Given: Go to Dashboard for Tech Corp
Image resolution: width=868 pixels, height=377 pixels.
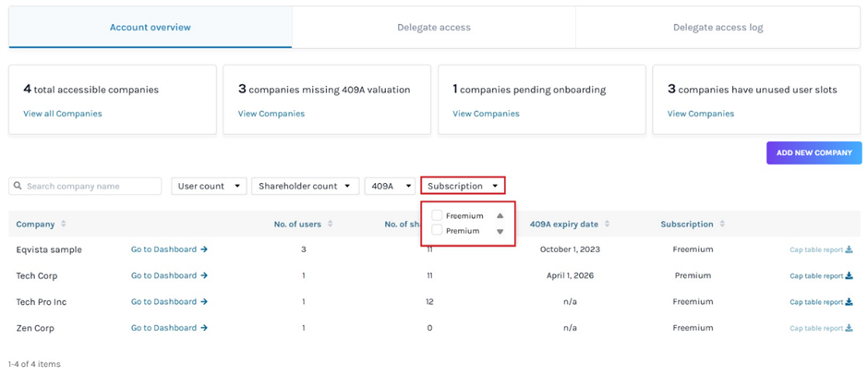Looking at the screenshot, I should point(169,276).
